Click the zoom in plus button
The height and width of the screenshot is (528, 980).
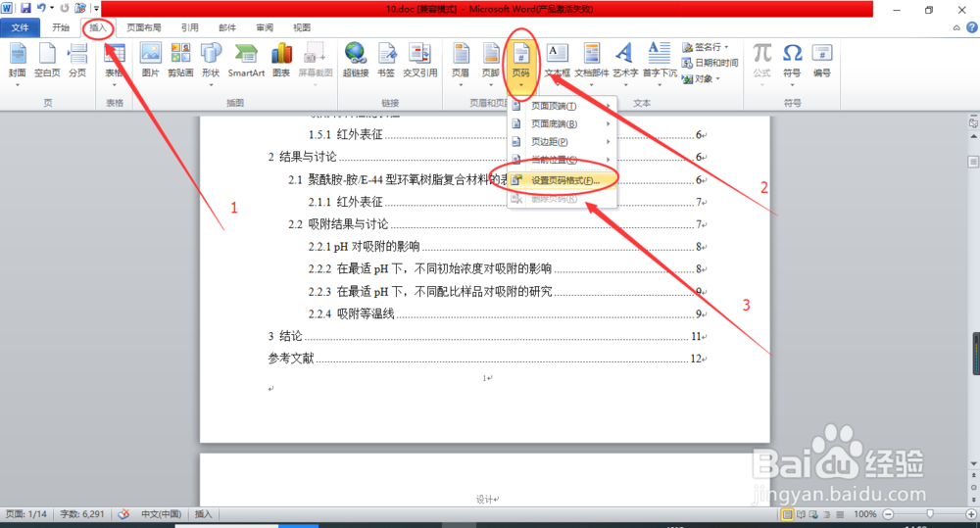[x=970, y=514]
